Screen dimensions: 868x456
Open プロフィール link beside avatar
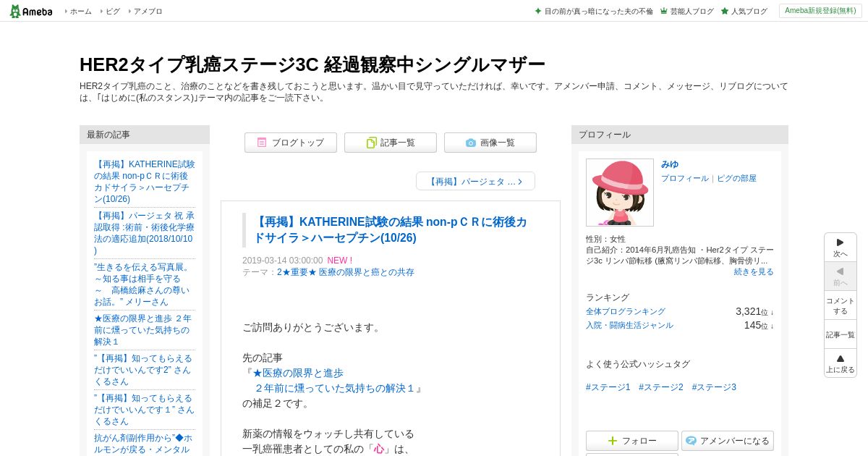(685, 178)
